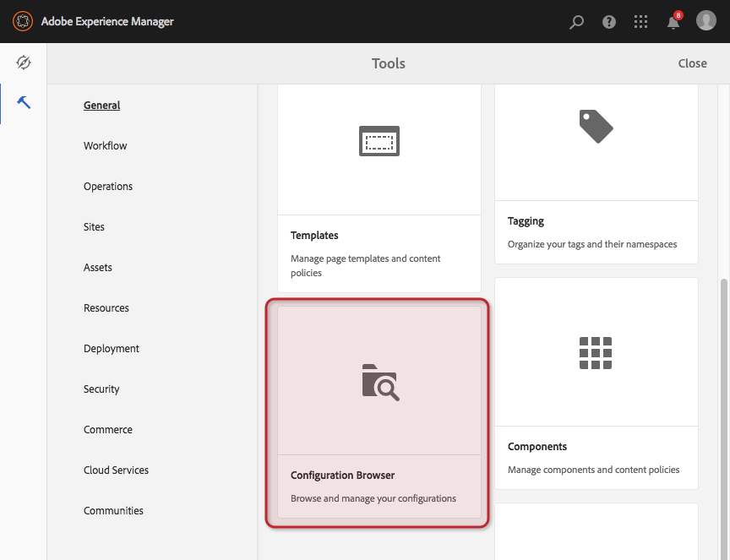730x560 pixels.
Task: Click 'Manage components and content policies' text
Action: click(x=594, y=470)
